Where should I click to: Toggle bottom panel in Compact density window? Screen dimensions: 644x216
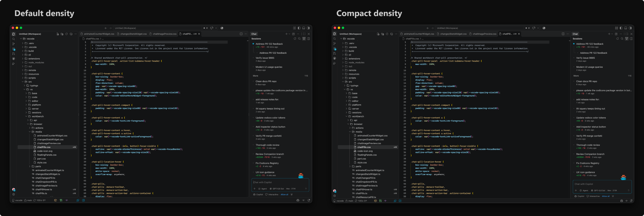click(x=625, y=28)
